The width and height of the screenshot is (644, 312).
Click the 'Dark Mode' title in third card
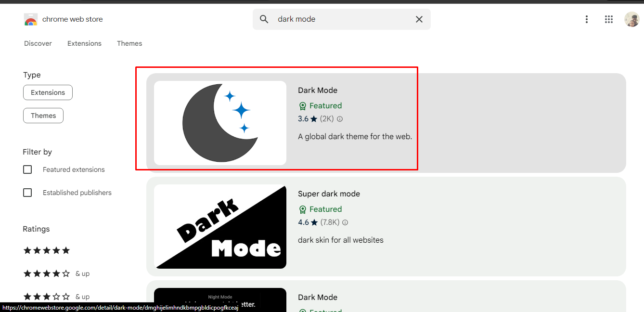(318, 298)
